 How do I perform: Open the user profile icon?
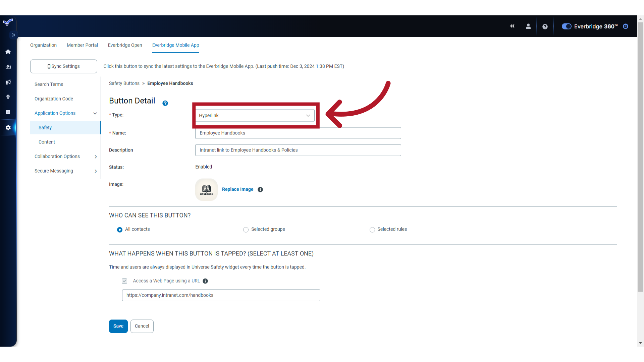pyautogui.click(x=528, y=26)
